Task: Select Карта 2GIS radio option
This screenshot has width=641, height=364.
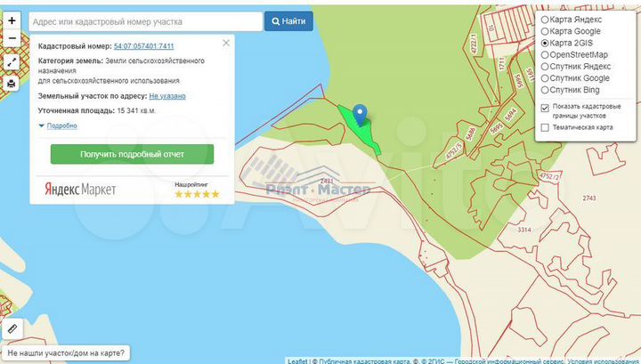Action: tap(545, 43)
